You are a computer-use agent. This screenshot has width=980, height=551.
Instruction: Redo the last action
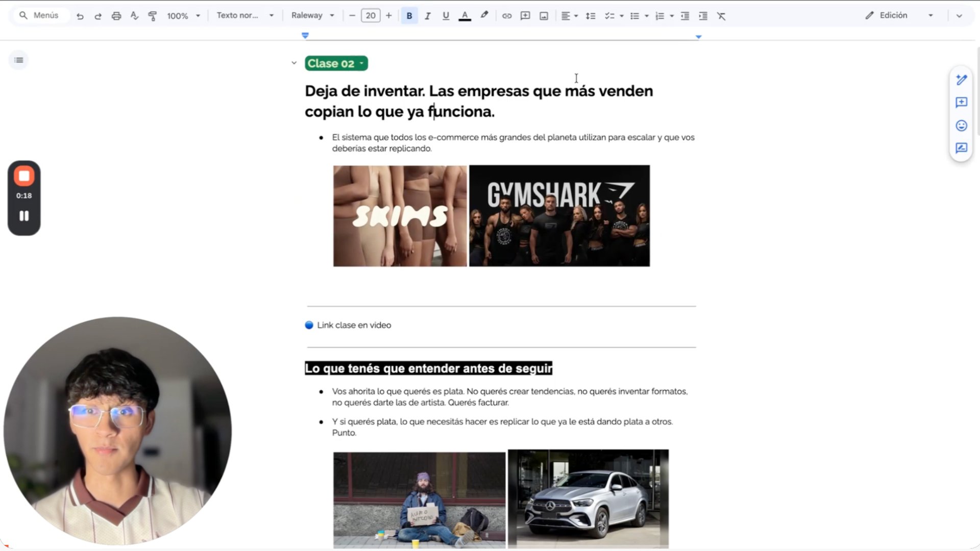98,16
